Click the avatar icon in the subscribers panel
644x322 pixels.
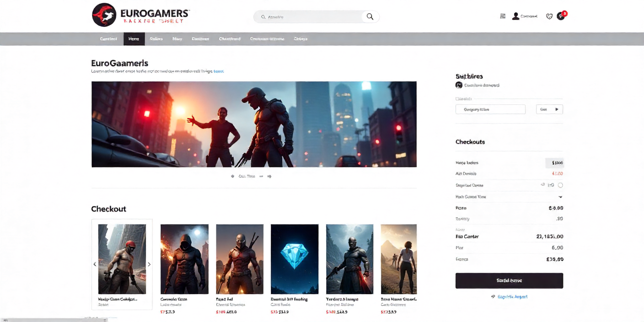[458, 85]
